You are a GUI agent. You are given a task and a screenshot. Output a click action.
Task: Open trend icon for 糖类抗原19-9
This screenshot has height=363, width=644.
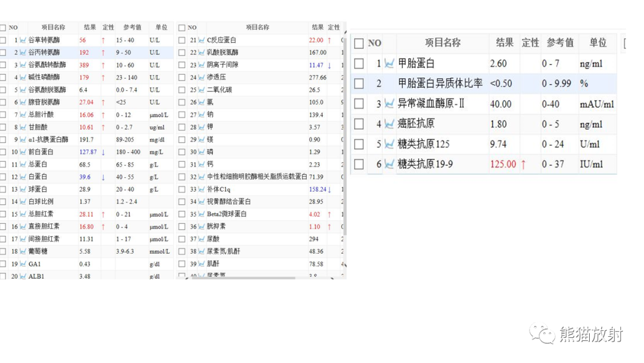click(x=389, y=164)
